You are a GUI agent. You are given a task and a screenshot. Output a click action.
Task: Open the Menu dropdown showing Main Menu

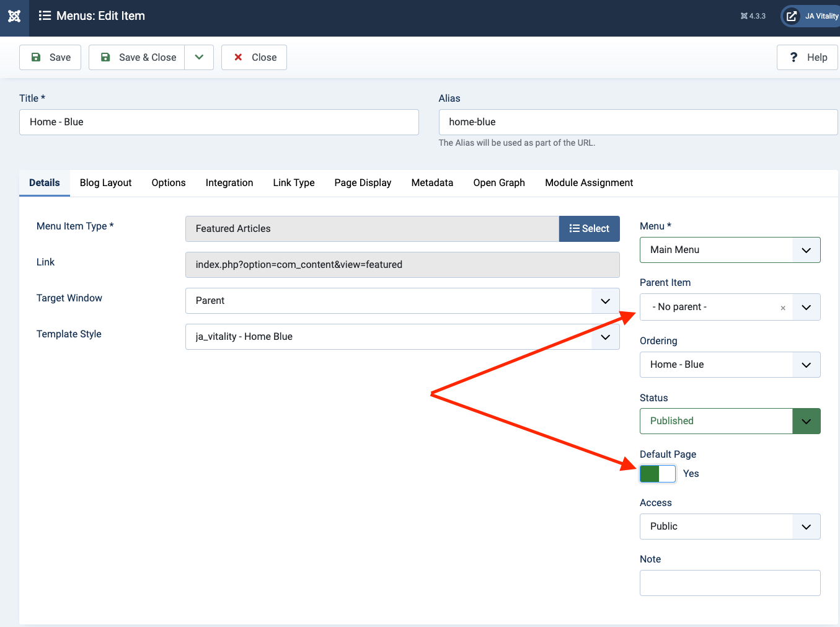[x=730, y=250]
